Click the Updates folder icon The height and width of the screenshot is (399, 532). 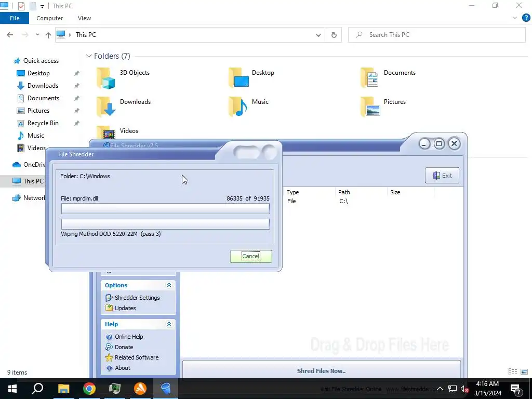109,308
